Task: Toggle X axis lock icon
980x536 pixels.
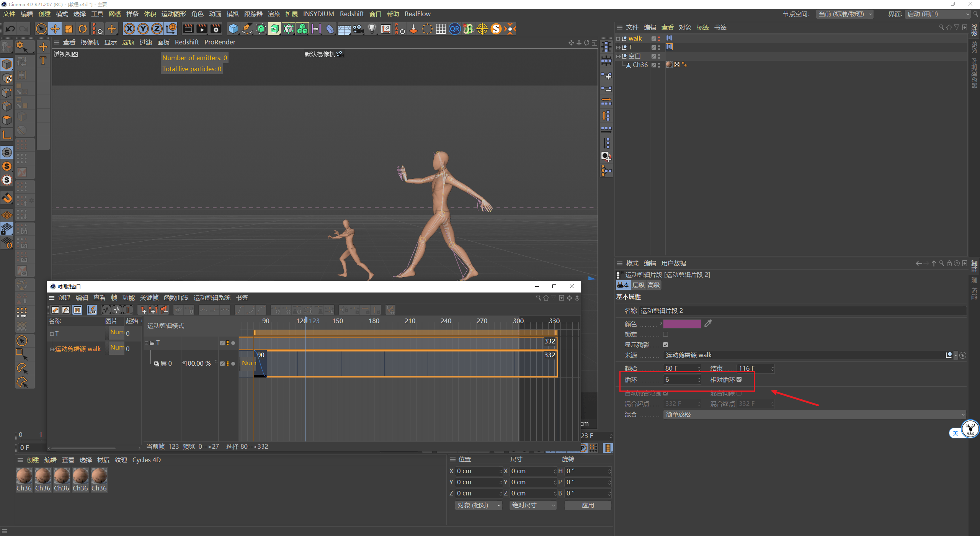Action: pyautogui.click(x=129, y=29)
